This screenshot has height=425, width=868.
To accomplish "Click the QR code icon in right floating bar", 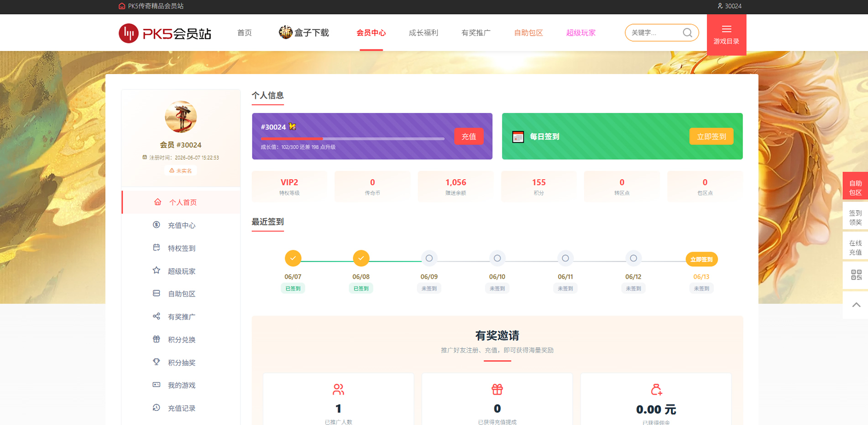I will [x=856, y=275].
